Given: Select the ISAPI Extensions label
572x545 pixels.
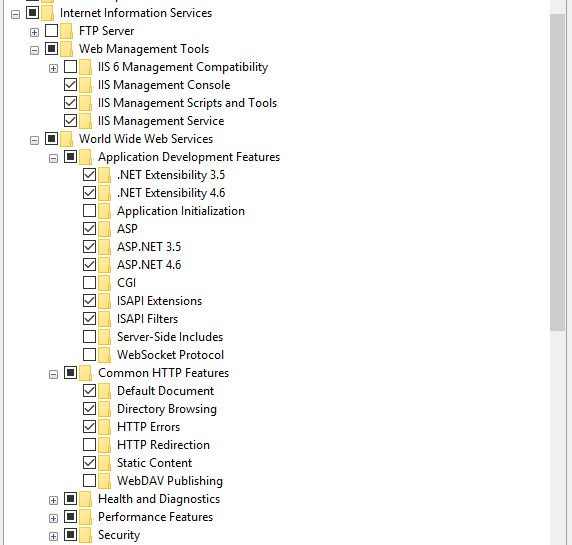Looking at the screenshot, I should tap(159, 301).
